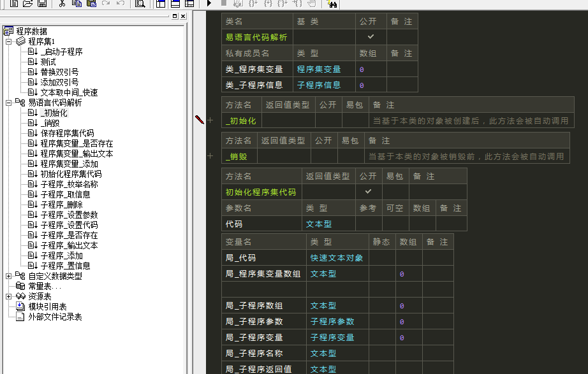Toggle 可空 cell for 代码 parameter
The width and height of the screenshot is (588, 374).
point(395,224)
